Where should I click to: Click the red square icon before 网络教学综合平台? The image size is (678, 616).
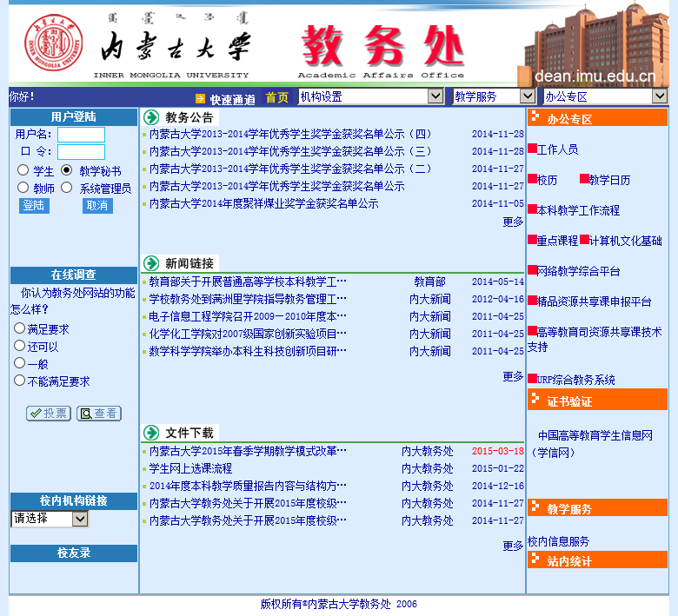[x=532, y=269]
